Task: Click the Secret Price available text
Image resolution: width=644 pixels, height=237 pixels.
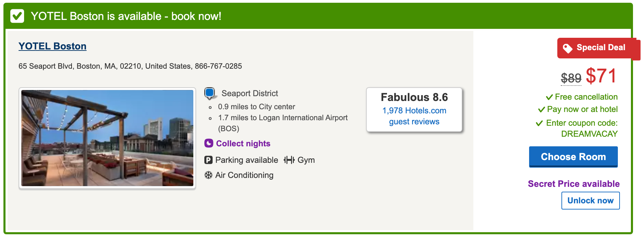Action: click(x=574, y=184)
